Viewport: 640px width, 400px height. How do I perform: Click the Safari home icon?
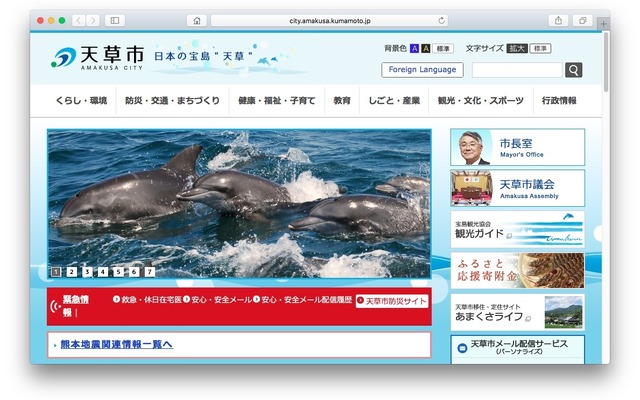pyautogui.click(x=197, y=20)
